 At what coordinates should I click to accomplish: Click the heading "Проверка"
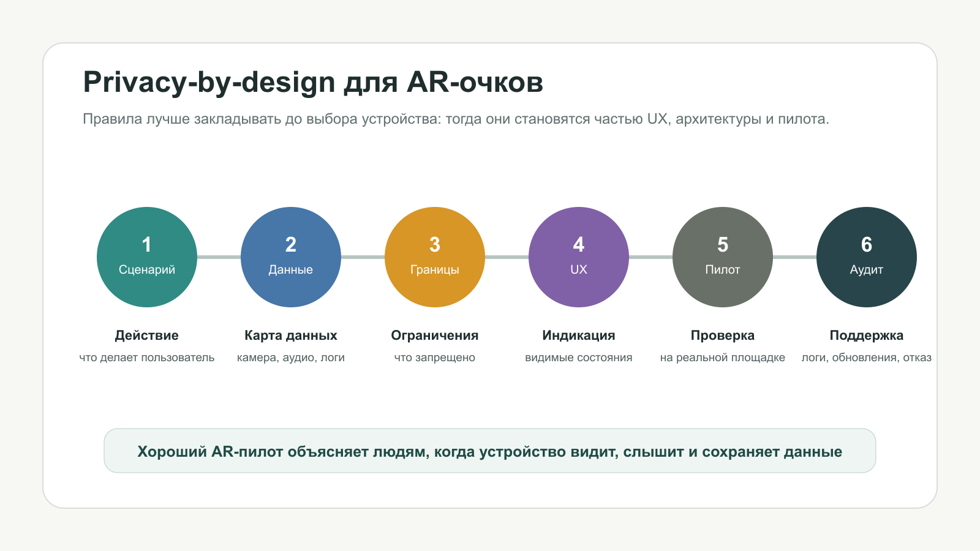pyautogui.click(x=723, y=335)
